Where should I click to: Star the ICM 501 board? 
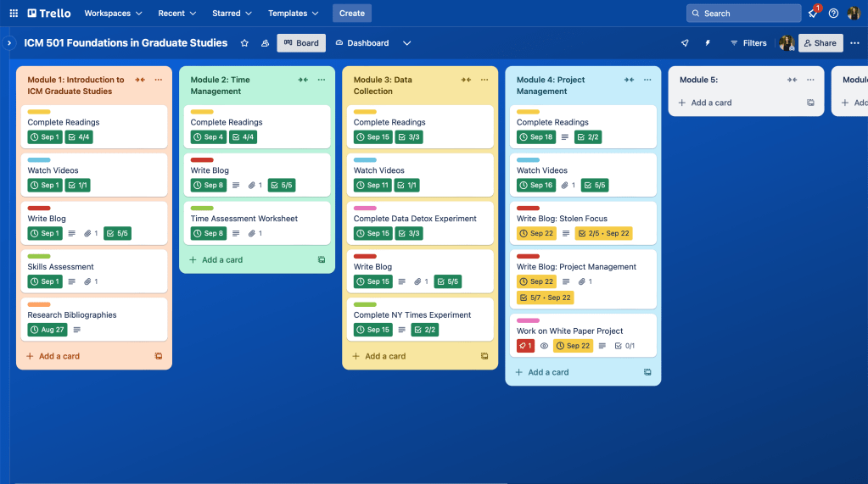point(244,43)
